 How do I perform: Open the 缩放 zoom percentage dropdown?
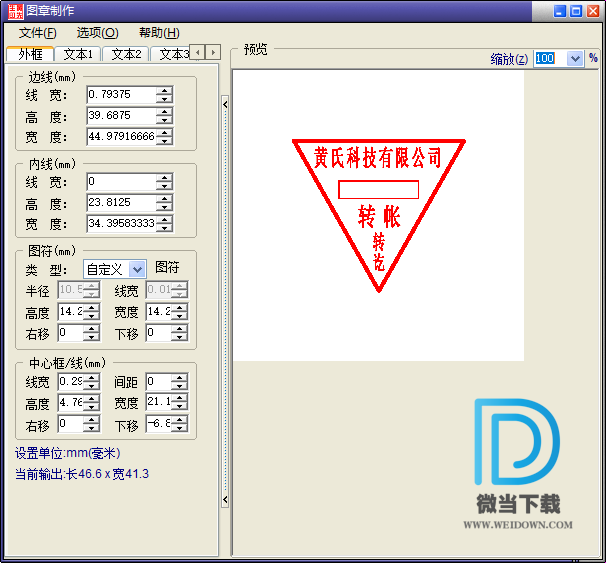[x=575, y=59]
